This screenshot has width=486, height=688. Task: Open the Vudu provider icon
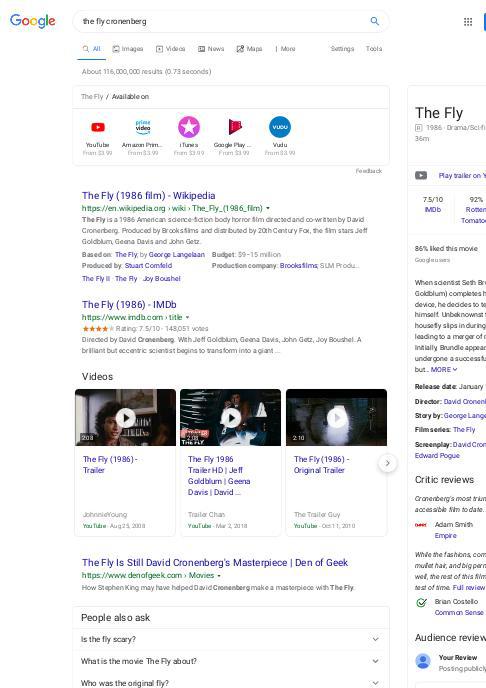(x=280, y=127)
